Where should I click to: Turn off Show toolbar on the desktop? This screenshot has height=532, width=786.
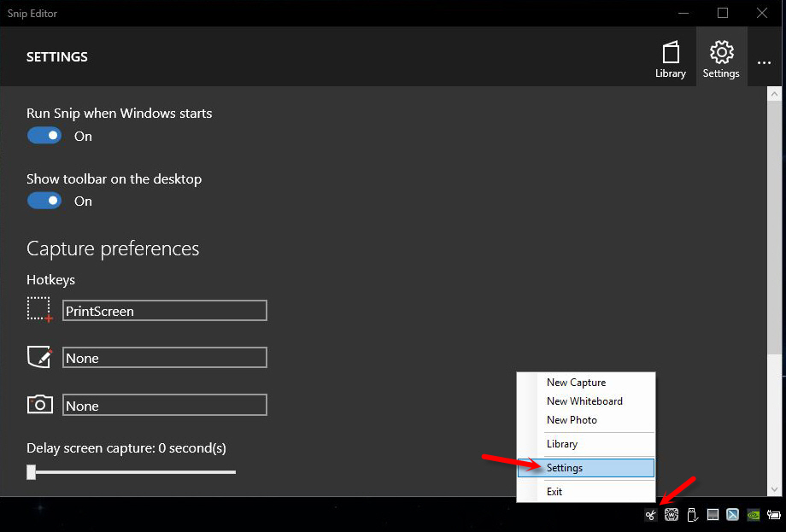(x=44, y=201)
